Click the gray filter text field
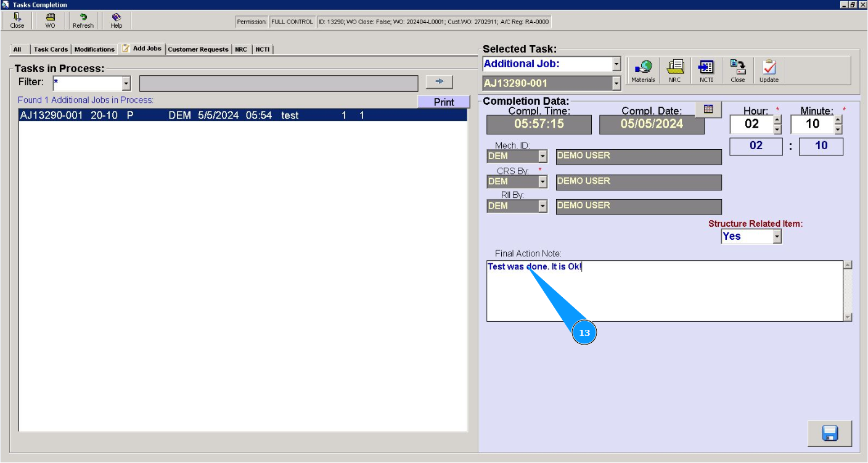This screenshot has width=868, height=463. pos(279,83)
